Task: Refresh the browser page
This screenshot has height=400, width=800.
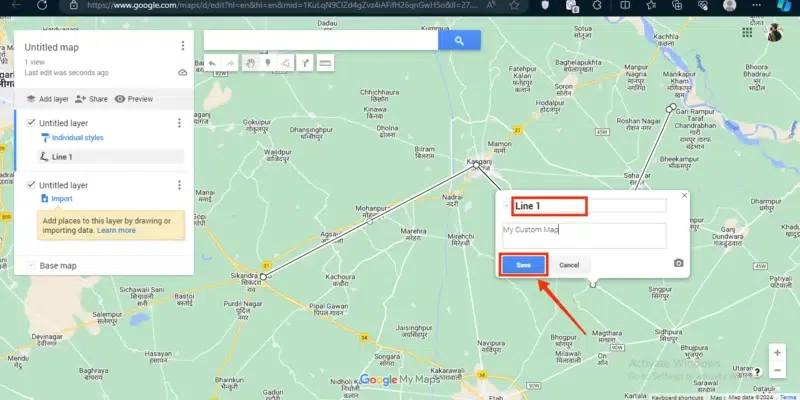Action: [x=42, y=5]
